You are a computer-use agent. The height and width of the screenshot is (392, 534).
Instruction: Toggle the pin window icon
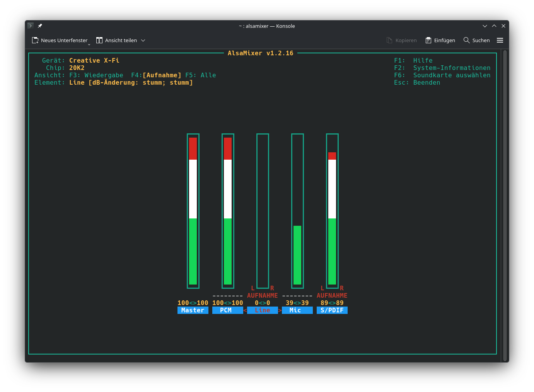coord(40,26)
